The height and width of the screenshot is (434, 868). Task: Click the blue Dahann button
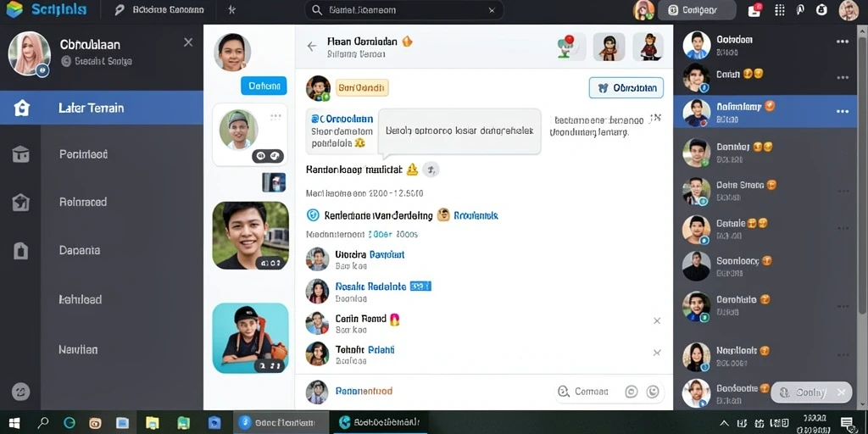click(x=264, y=86)
